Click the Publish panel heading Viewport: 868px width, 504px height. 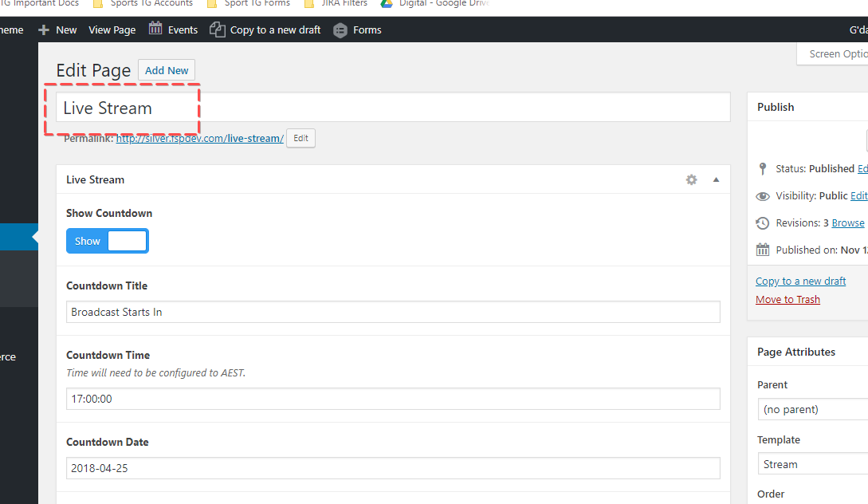pos(776,107)
